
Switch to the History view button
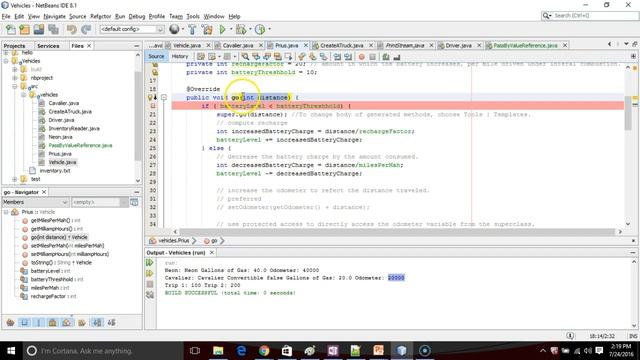pos(180,56)
